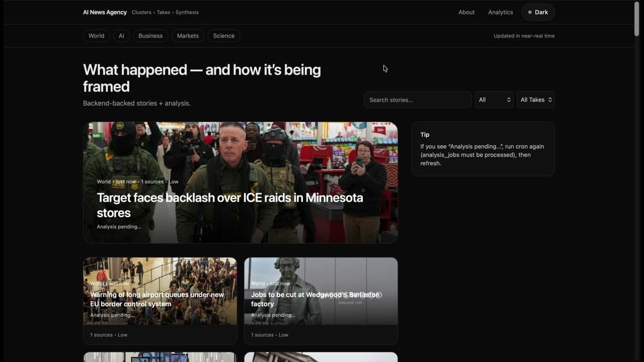Open the About page
Screen dimensions: 644x362
click(x=466, y=12)
